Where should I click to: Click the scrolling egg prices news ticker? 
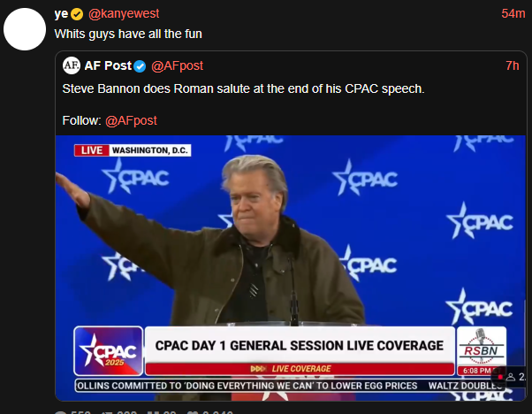coord(283,386)
